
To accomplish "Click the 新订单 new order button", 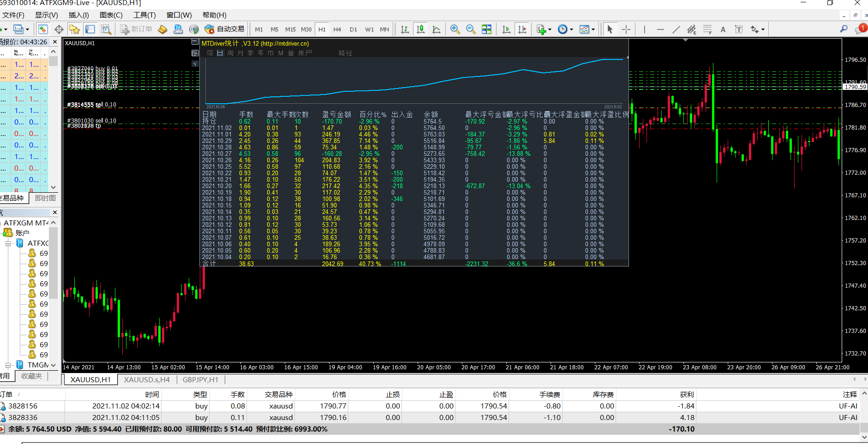I will click(136, 29).
